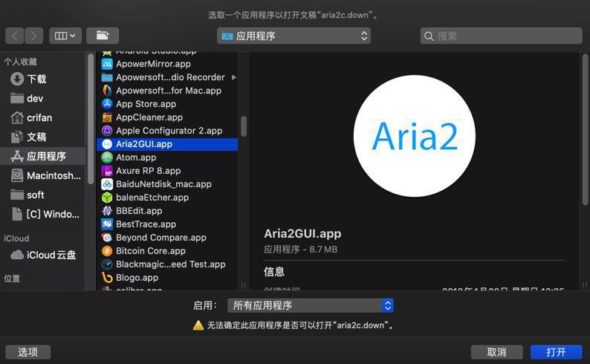Click the Aria2 preview icon

coord(415,136)
